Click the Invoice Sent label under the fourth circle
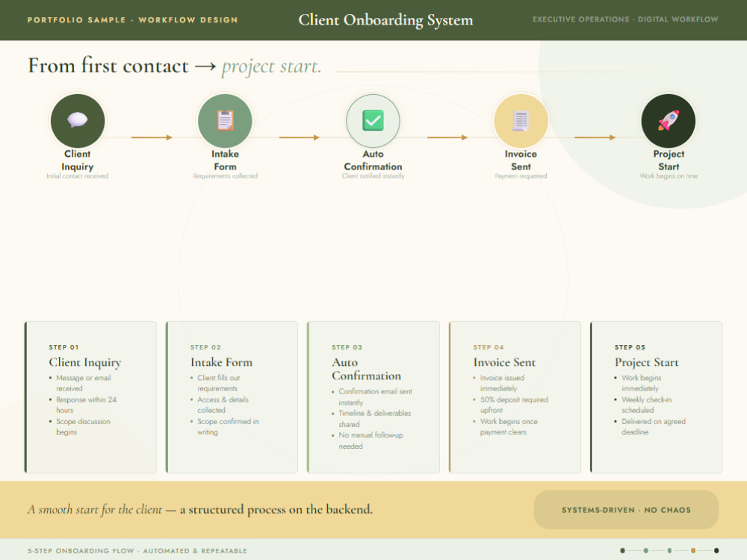747x560 pixels. coord(521,160)
